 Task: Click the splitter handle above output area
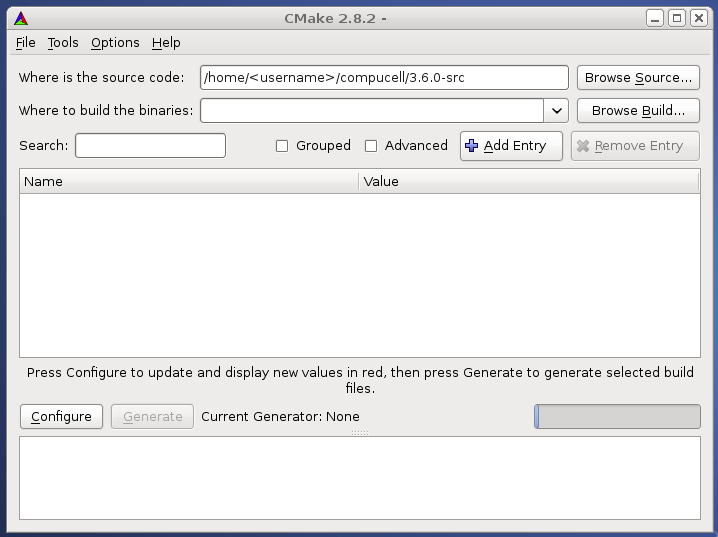tap(360, 433)
